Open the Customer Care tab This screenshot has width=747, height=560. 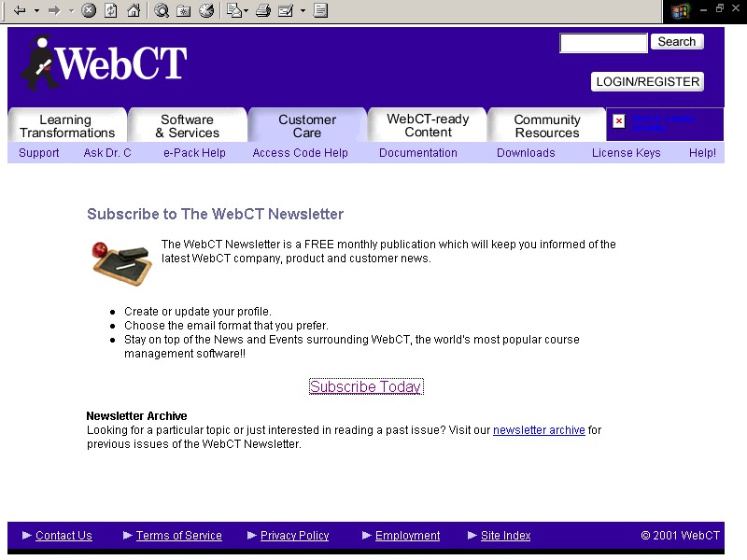coord(307,126)
